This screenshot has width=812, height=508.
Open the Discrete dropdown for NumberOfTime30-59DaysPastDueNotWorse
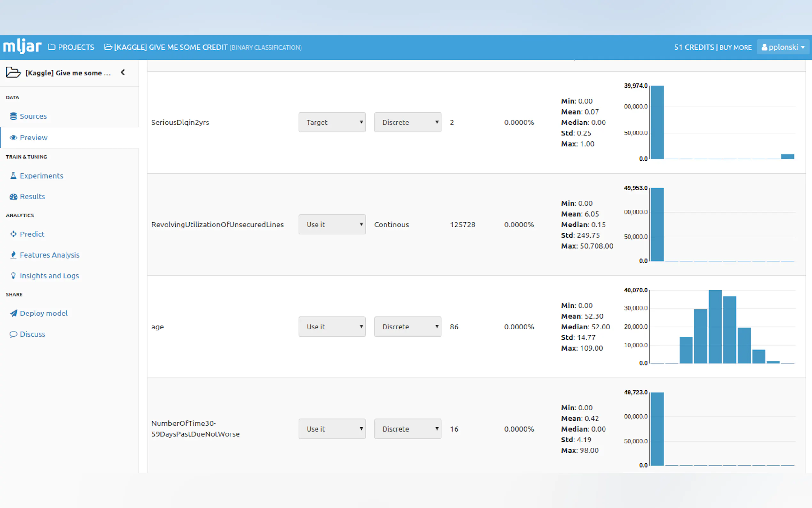pos(408,429)
